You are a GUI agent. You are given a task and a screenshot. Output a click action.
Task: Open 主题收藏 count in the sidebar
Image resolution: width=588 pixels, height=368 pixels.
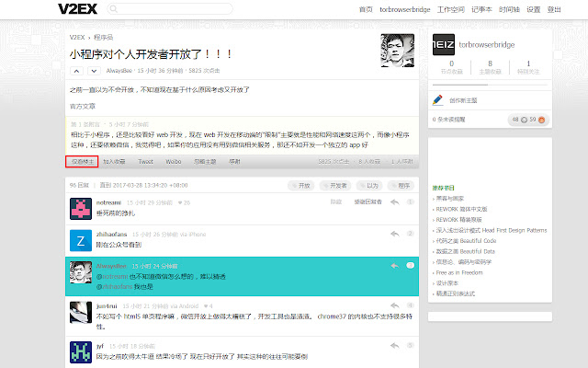click(x=490, y=67)
